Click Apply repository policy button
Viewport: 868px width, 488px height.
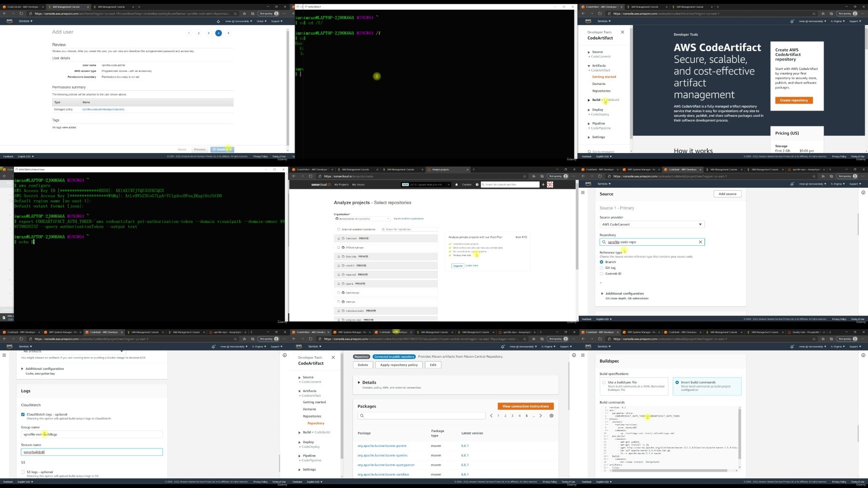(x=399, y=365)
